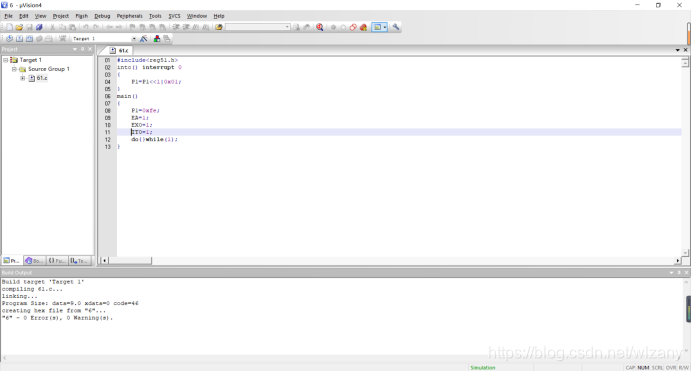Viewport: 692px width, 371px height.
Task: Click the Navigate Backwards arrow icon
Action: (109, 27)
